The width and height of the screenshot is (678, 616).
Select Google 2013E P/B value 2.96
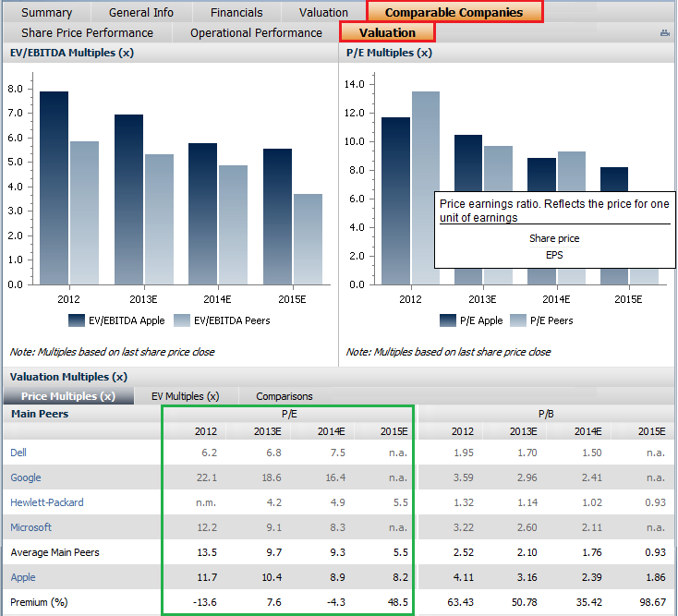[527, 477]
